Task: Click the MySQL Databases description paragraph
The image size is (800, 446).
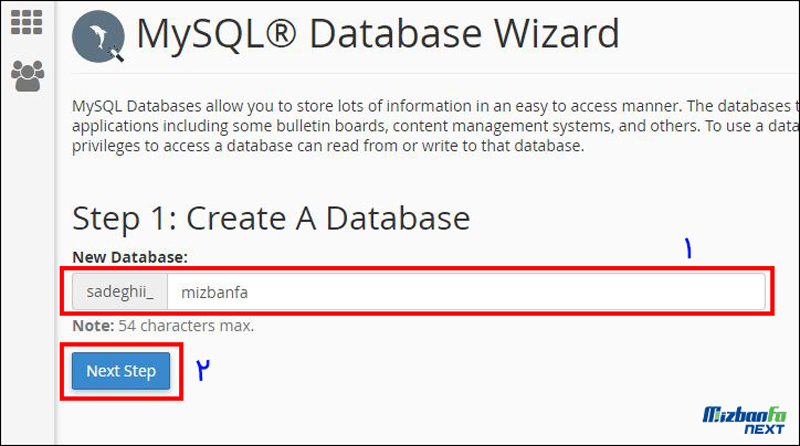Action: click(435, 126)
